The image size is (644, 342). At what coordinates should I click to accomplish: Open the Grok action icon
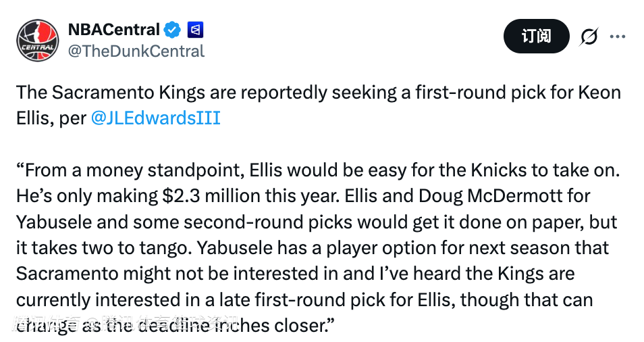(x=589, y=36)
